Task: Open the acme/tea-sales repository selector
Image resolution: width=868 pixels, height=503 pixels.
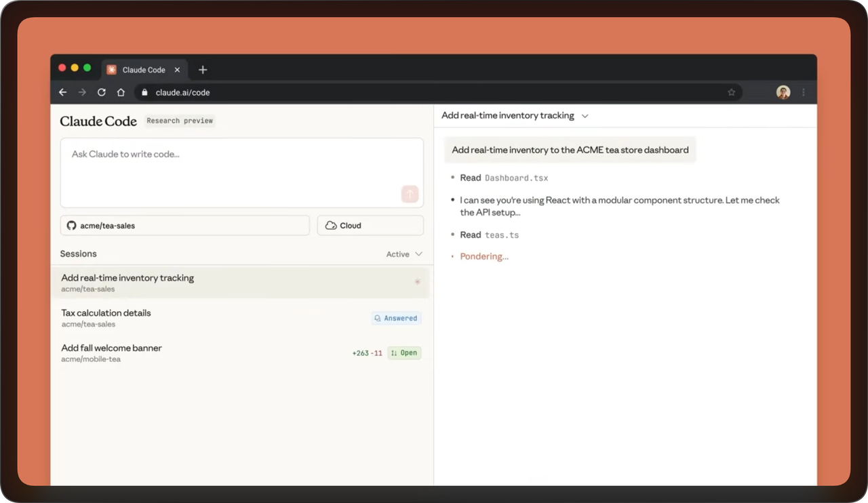Action: [184, 226]
